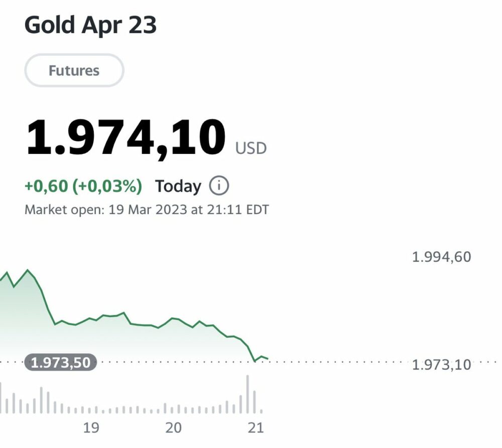Click the market open timestamp text
The height and width of the screenshot is (448, 502).
(147, 209)
